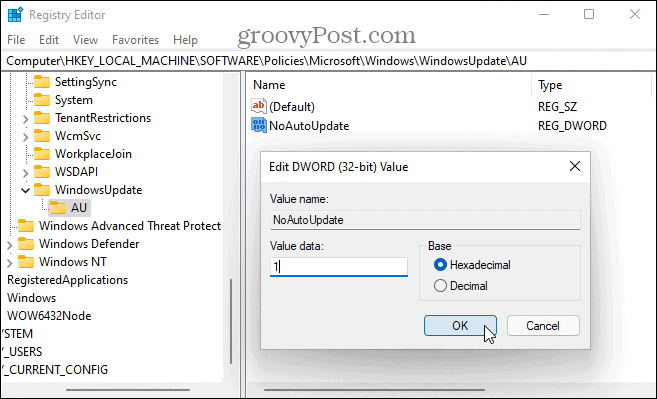The image size is (657, 399).
Task: Click the NoAutoUpdate DWORD value icon
Action: pos(259,125)
